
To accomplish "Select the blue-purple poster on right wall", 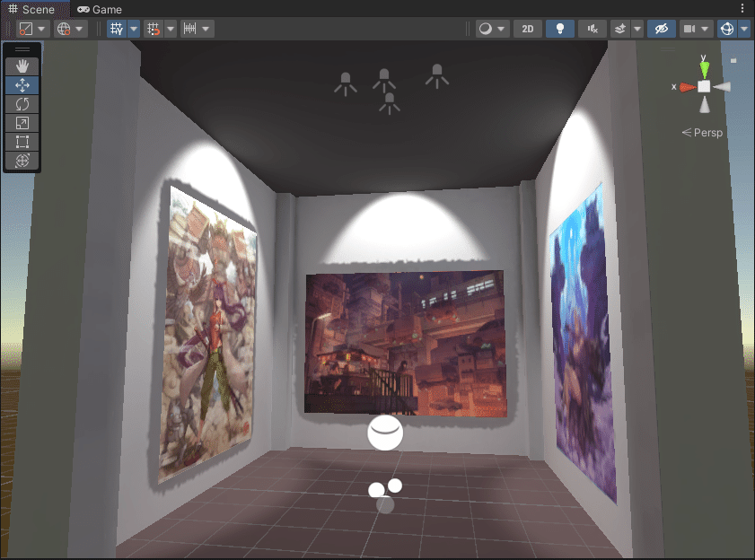I will [583, 343].
